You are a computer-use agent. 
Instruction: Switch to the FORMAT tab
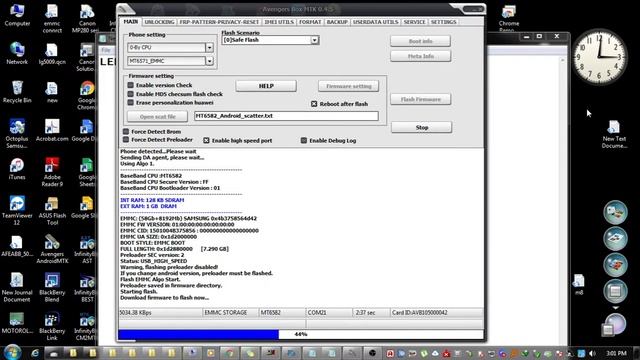click(310, 22)
